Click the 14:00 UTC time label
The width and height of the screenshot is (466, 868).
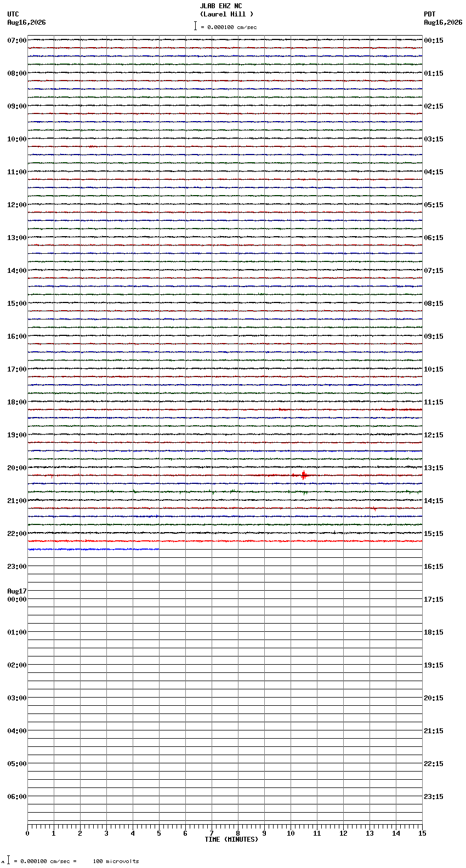[x=17, y=271]
